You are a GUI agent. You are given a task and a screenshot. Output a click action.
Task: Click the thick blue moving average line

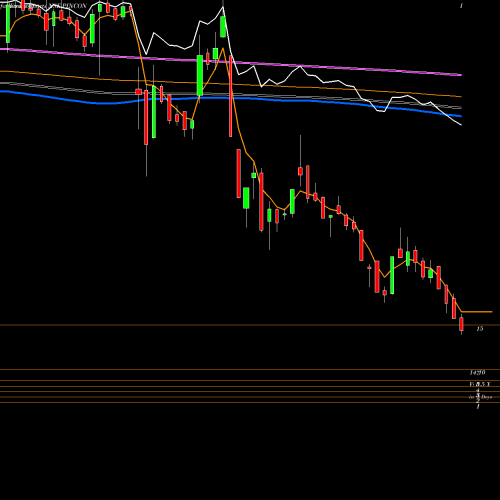(231, 98)
